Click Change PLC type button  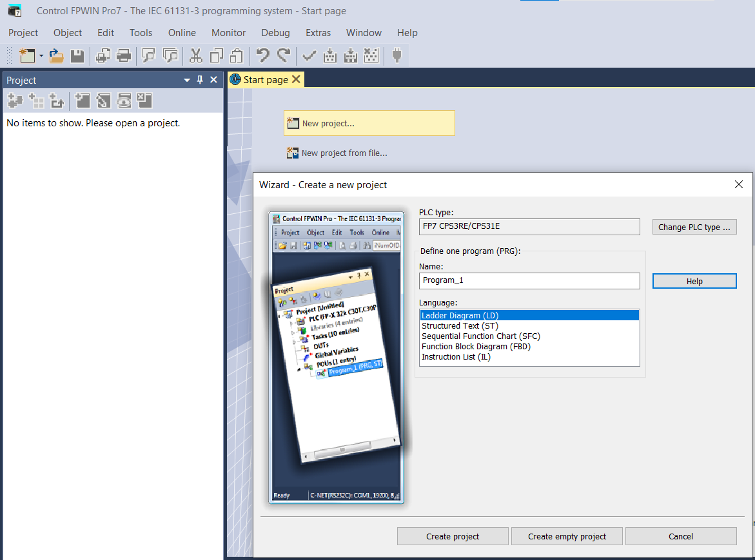pyautogui.click(x=694, y=227)
